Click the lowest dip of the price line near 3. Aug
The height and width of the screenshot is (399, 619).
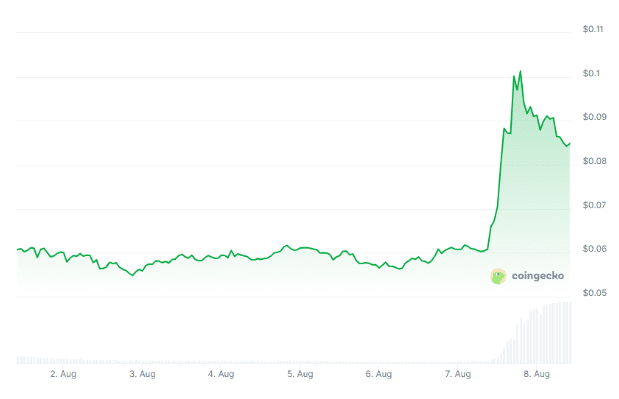[133, 275]
